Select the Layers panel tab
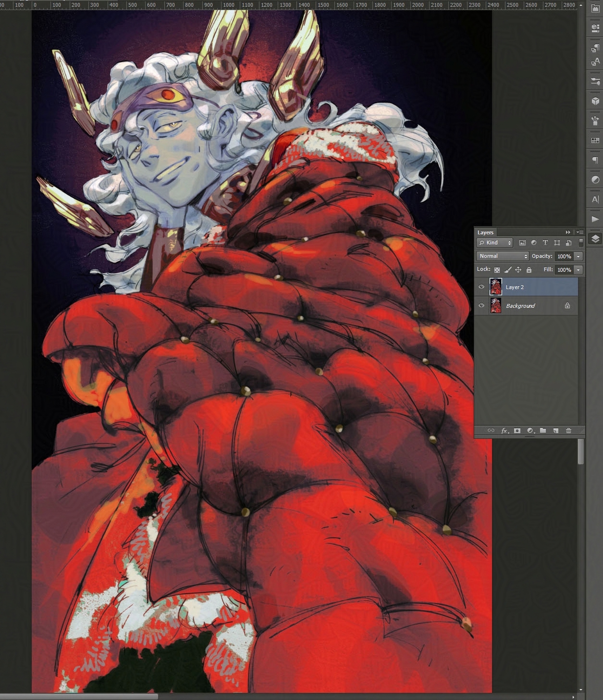This screenshot has width=603, height=700. pyautogui.click(x=485, y=232)
